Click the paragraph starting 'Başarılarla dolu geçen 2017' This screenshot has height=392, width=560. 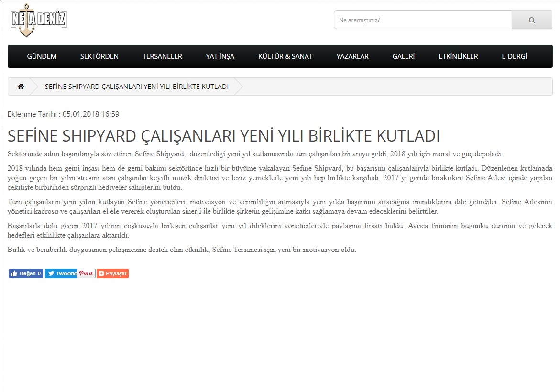[280, 230]
